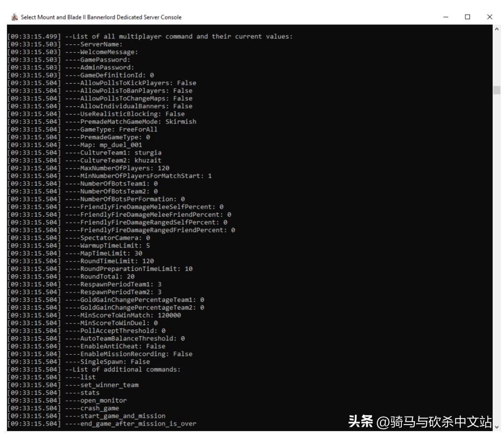
Task: Click the crash_game command line
Action: point(63,408)
